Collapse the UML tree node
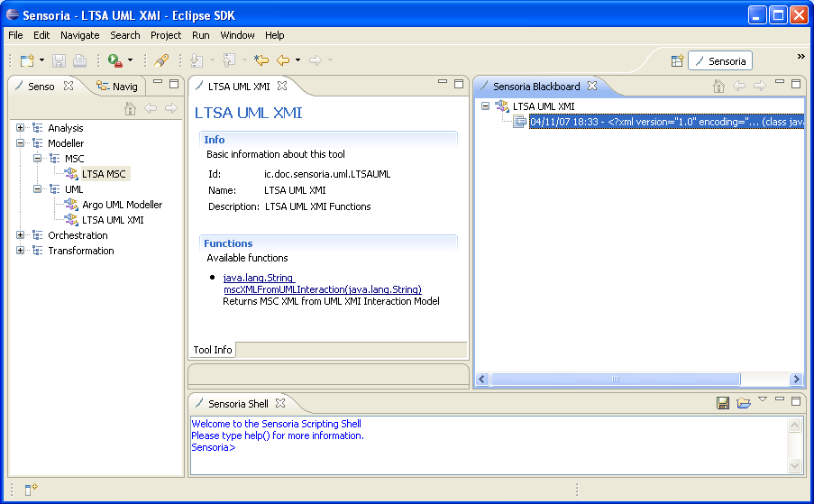This screenshot has height=504, width=814. (x=37, y=189)
